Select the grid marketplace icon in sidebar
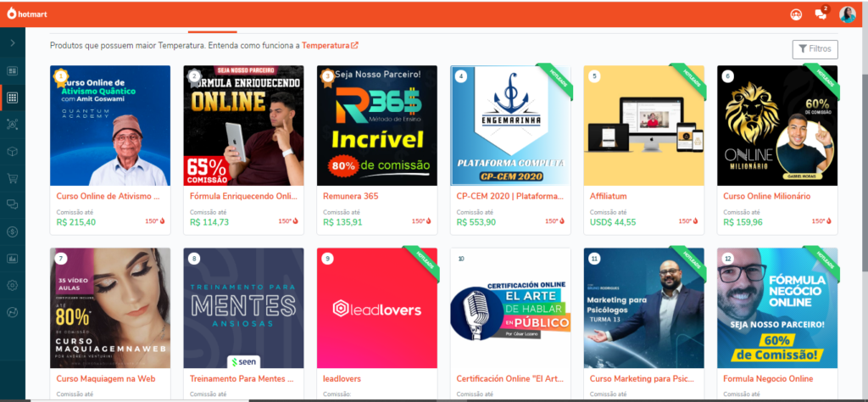Viewport: 868px width, 402px height. (x=12, y=98)
